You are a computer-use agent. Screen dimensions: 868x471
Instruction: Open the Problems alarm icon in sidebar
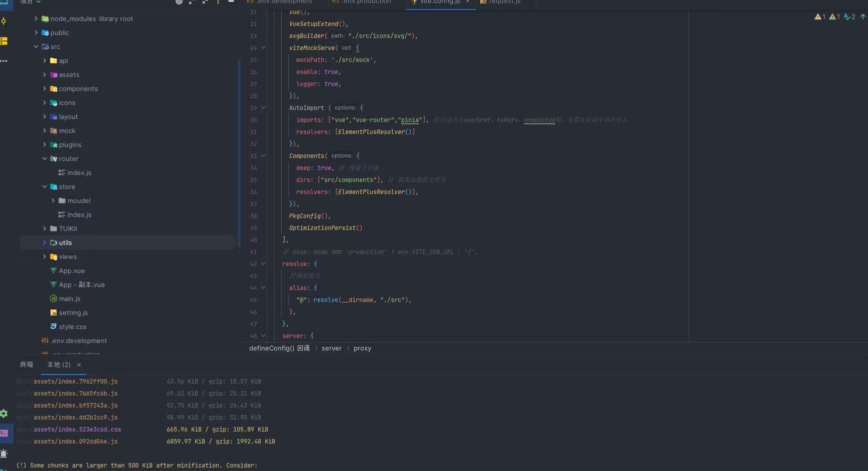coord(4,453)
